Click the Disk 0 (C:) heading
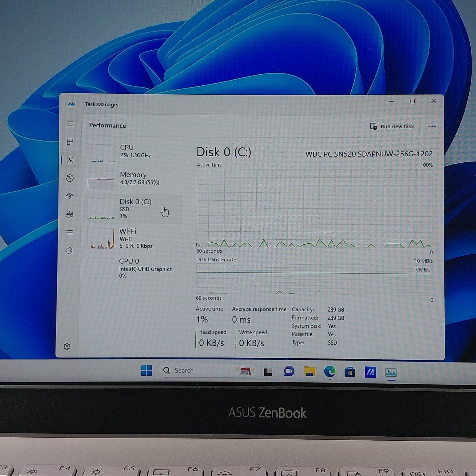The width and height of the screenshot is (476, 476). pos(224,152)
